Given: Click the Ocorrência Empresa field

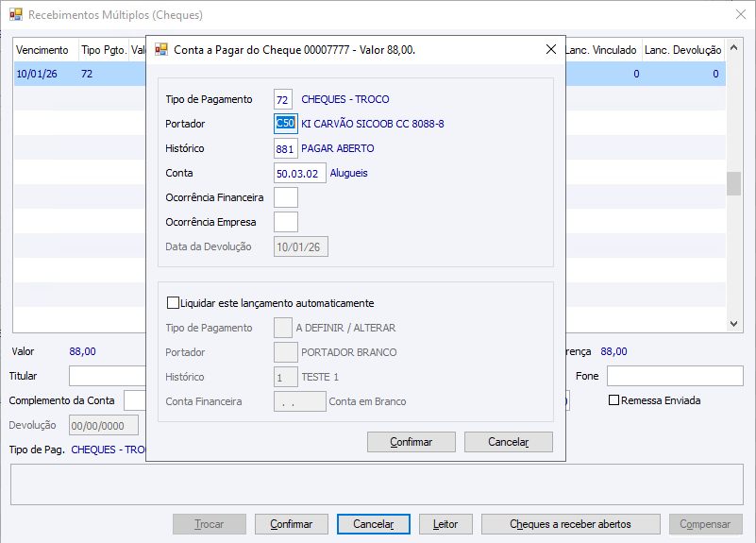Looking at the screenshot, I should coord(286,222).
